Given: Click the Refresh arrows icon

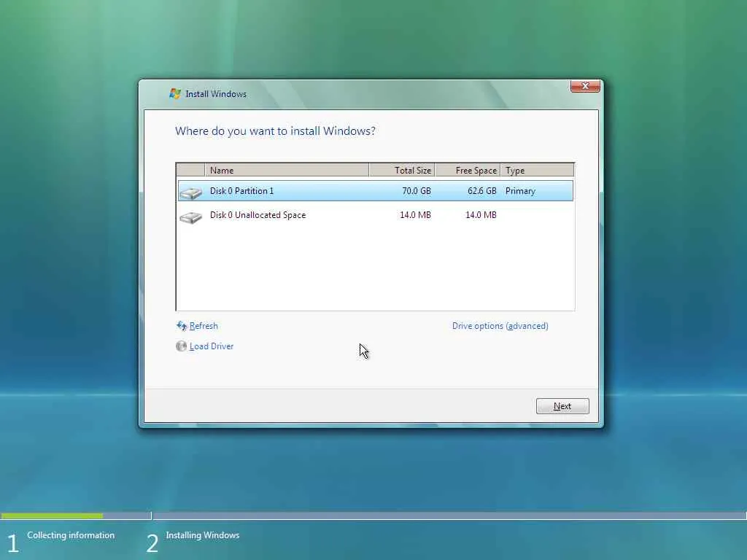Looking at the screenshot, I should (182, 326).
